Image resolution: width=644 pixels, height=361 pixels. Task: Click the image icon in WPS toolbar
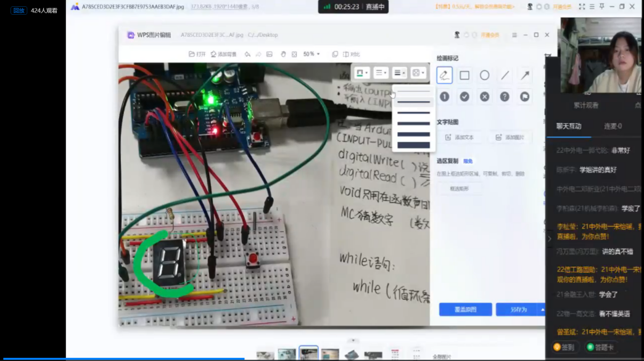pos(270,54)
